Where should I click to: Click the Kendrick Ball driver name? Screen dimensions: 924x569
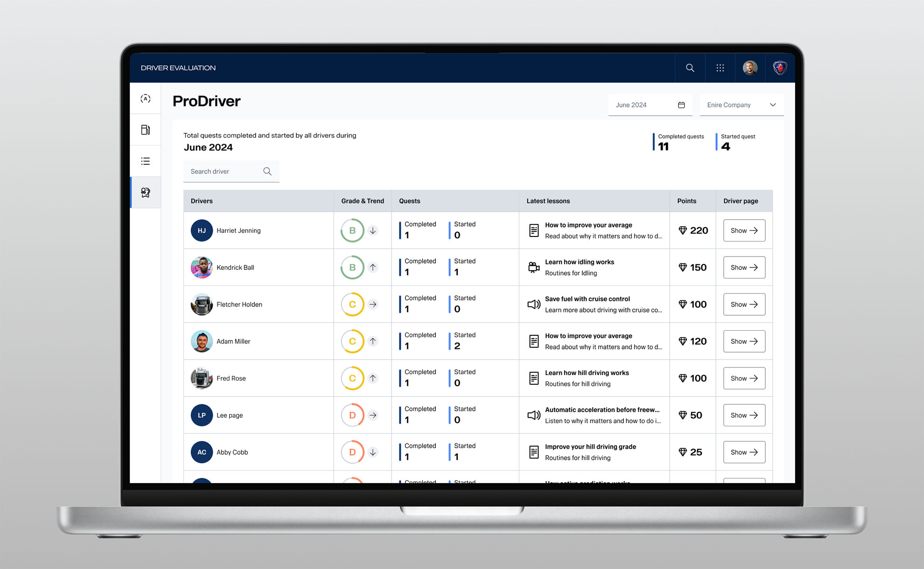pyautogui.click(x=235, y=267)
